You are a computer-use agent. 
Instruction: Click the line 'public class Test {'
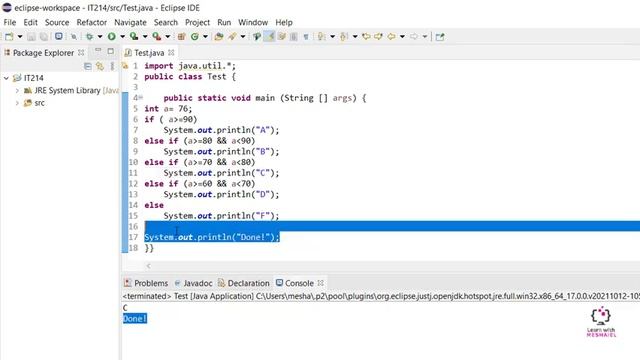(x=190, y=76)
